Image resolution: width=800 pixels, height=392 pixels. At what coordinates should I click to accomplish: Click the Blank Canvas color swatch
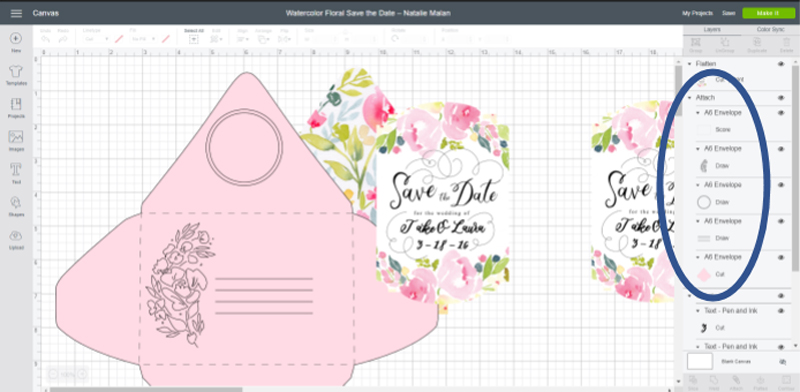[699, 361]
